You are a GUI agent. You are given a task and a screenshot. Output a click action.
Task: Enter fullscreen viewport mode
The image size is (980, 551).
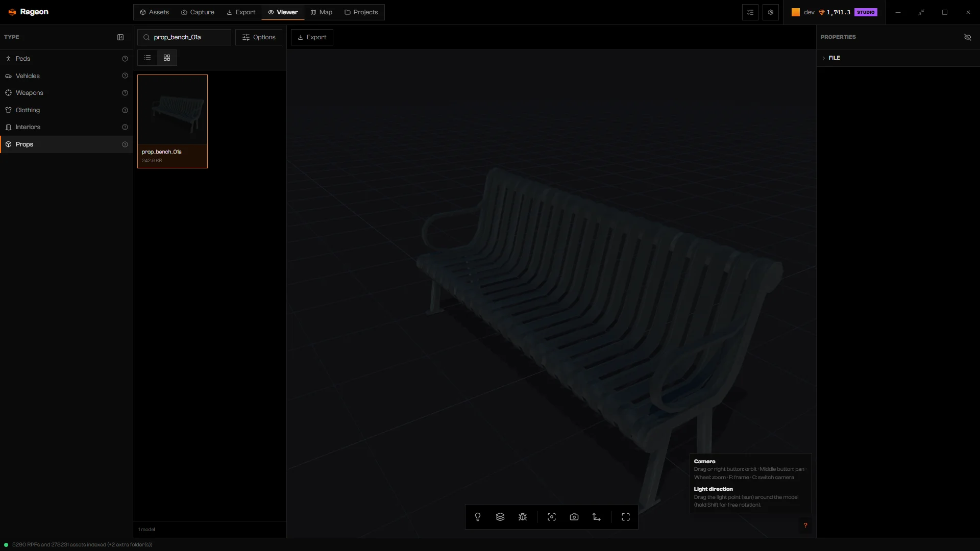click(626, 517)
